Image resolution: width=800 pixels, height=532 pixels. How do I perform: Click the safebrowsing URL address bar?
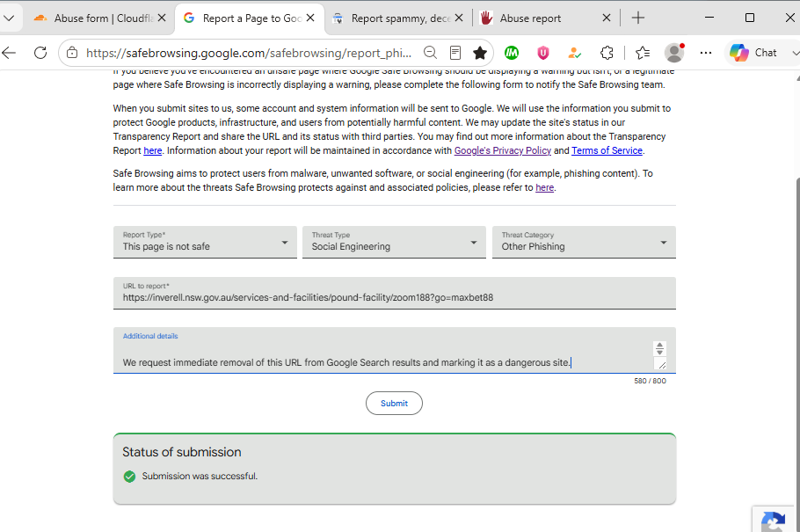coord(249,53)
